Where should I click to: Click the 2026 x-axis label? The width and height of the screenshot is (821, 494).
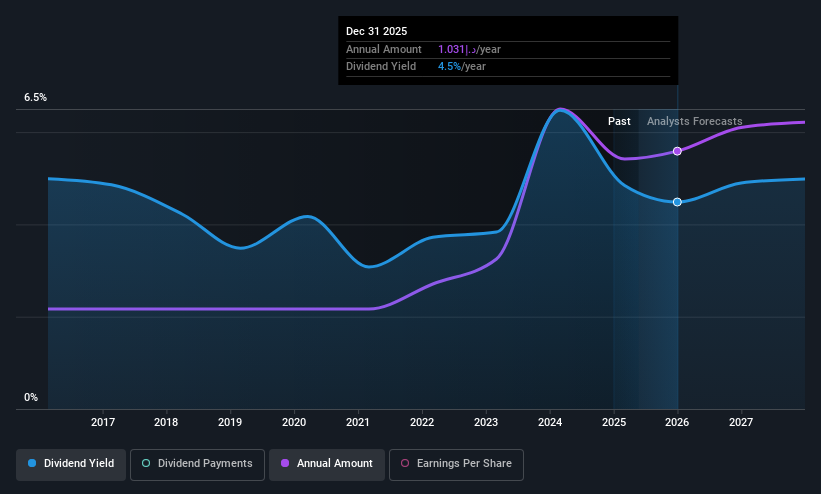677,422
